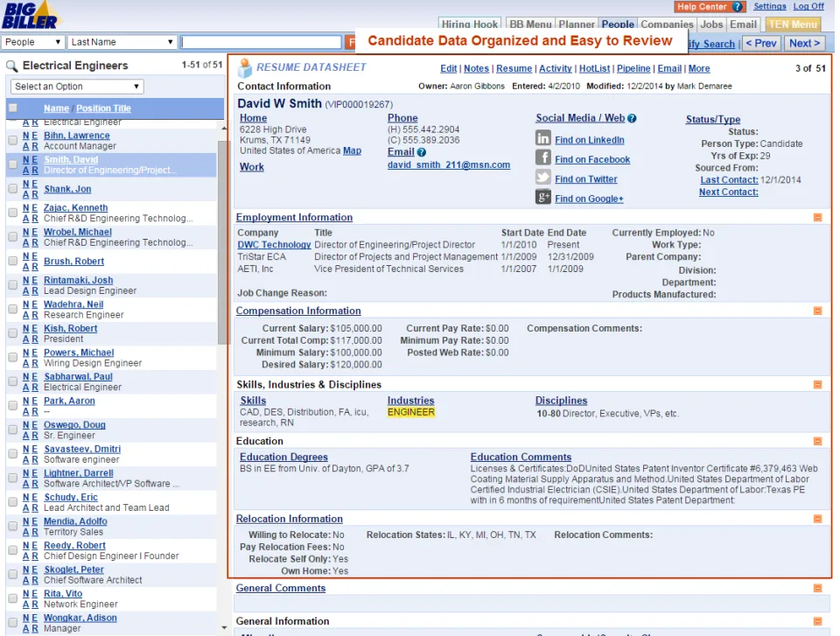
Task: Toggle the select-all checkbox in list header
Action: (13, 108)
